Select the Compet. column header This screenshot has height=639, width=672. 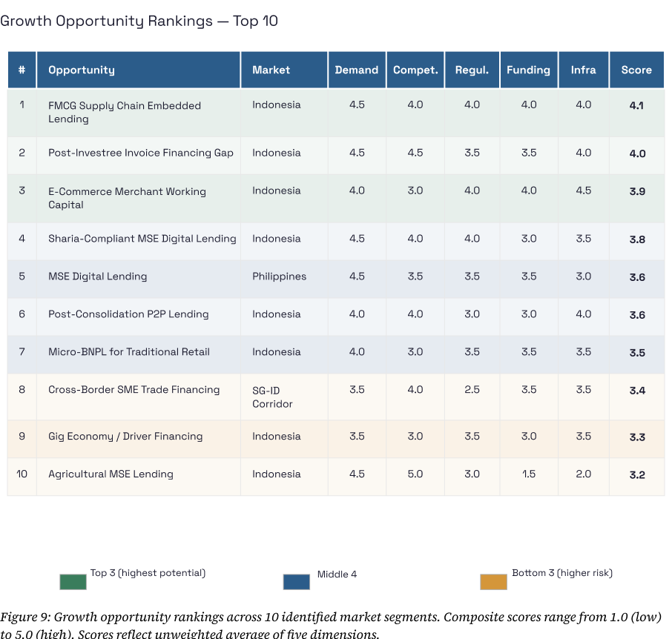tap(415, 70)
